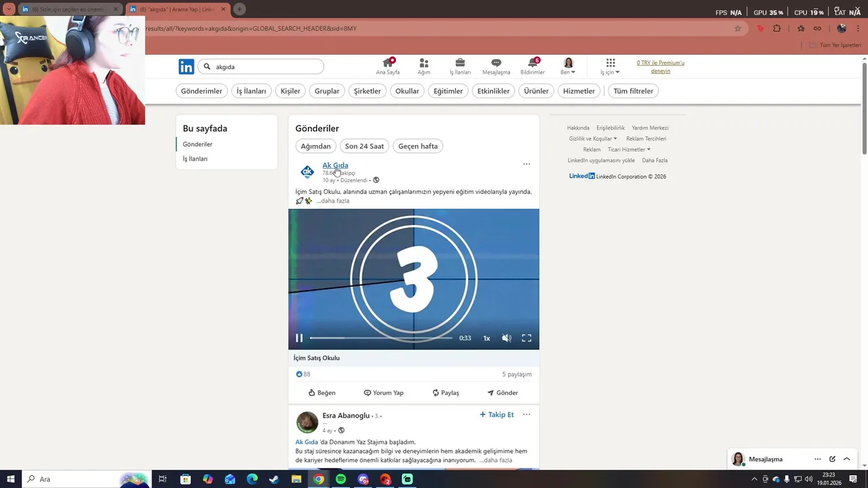Like the Ak Gıda post with Beğen
The image size is (868, 488).
click(x=322, y=392)
